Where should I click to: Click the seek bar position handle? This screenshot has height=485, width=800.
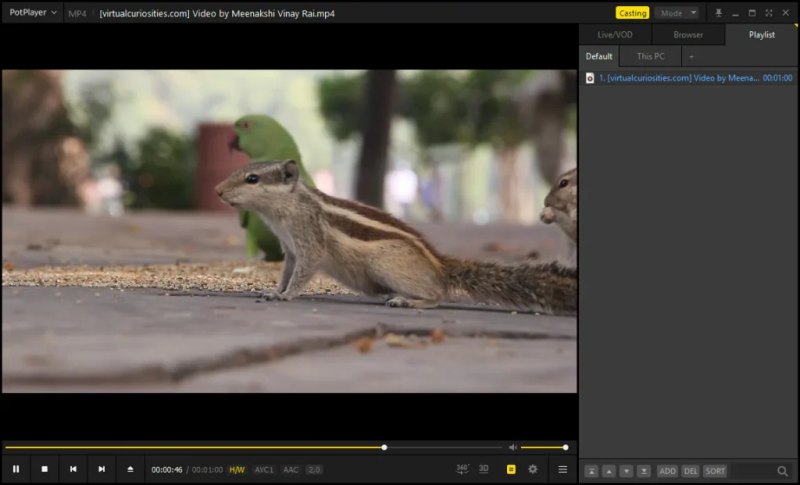click(384, 447)
